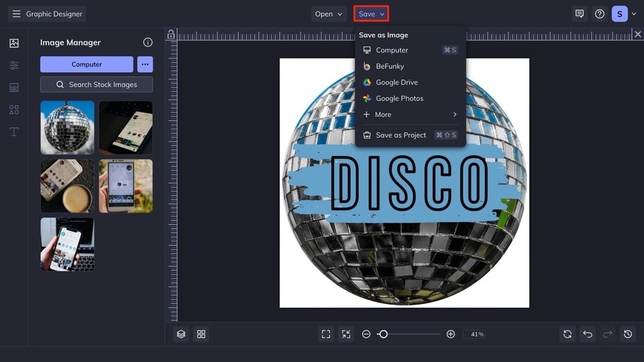
Task: Click the Image Manager heading
Action: (70, 43)
